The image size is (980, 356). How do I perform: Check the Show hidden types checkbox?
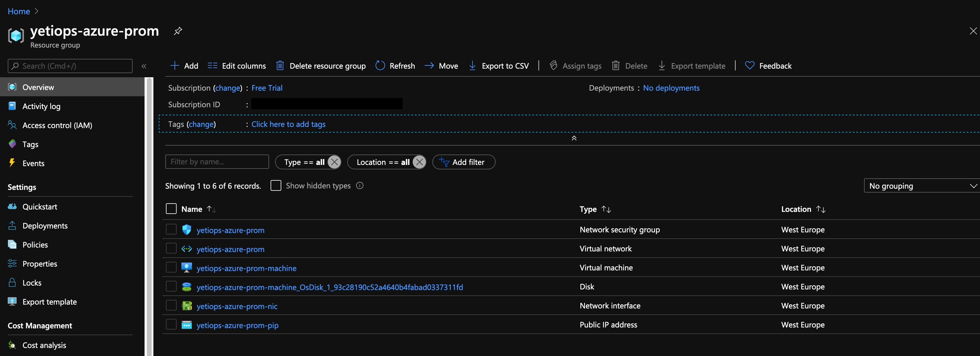pos(275,185)
